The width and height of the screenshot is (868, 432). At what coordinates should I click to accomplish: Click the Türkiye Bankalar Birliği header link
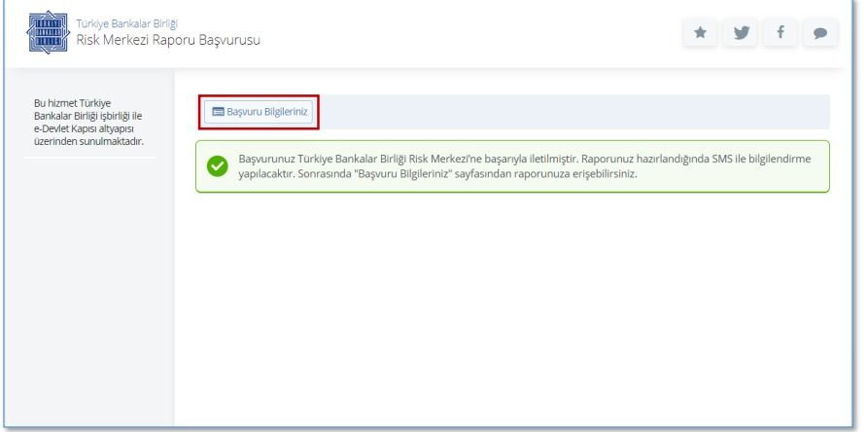126,23
